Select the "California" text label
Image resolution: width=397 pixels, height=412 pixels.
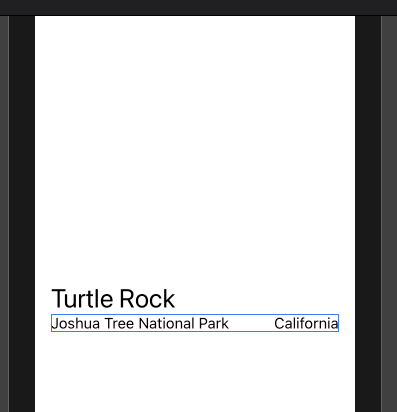(306, 323)
